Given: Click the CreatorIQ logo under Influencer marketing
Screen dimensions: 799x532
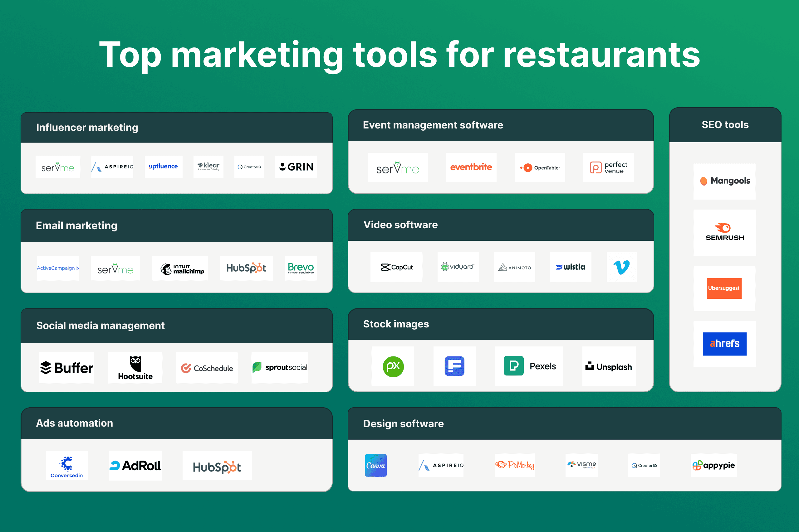Looking at the screenshot, I should 249,167.
